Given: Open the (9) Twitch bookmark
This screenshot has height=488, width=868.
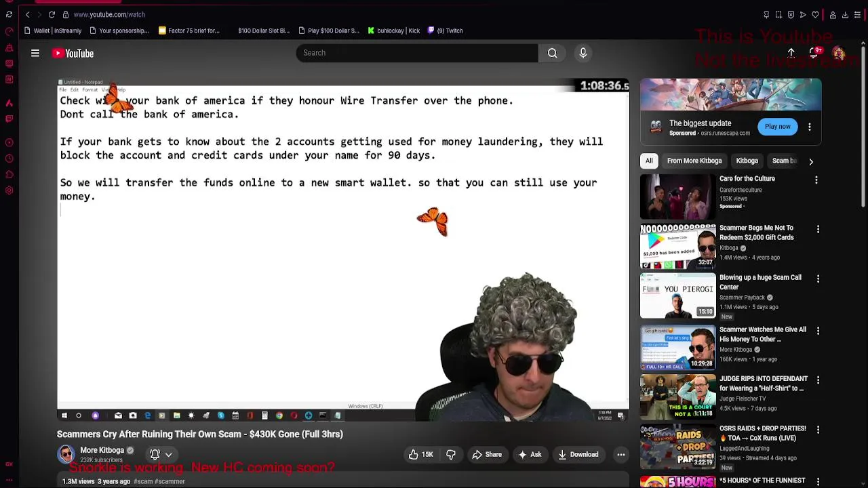Looking at the screenshot, I should click(445, 30).
